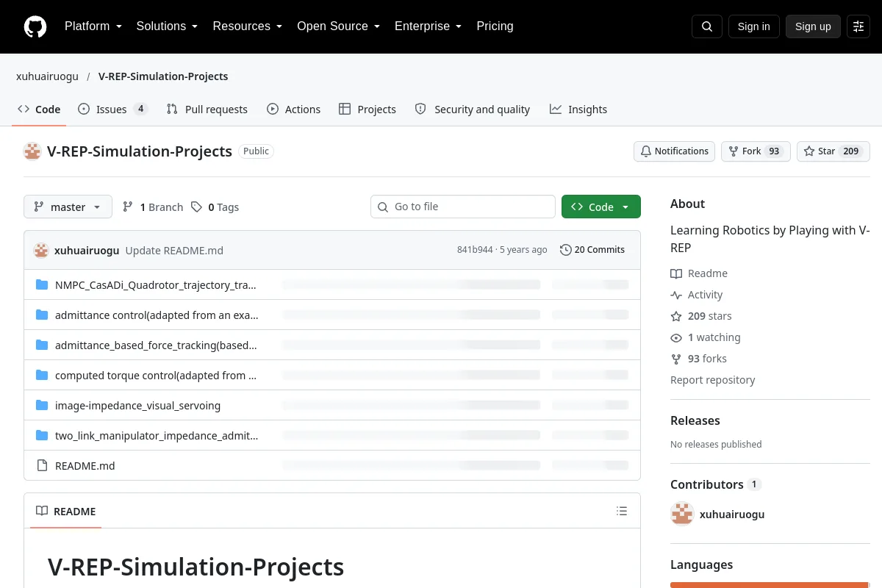
Task: Expand the Open Source menu
Action: [338, 26]
